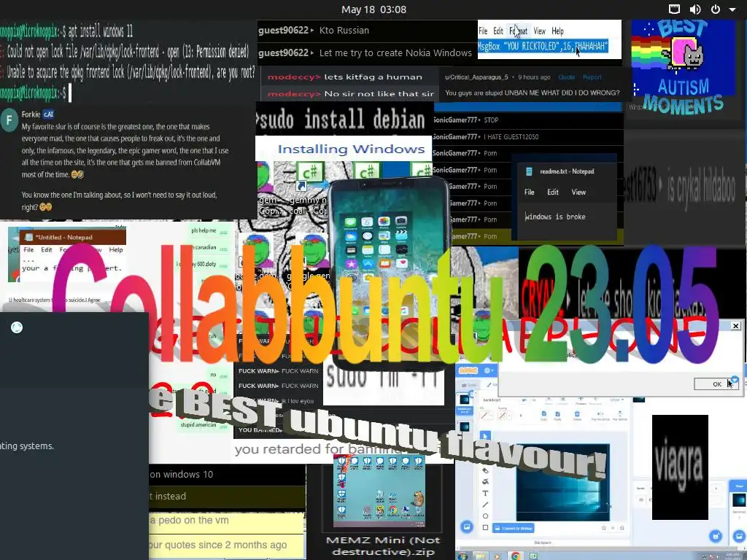
Task: Select the Fill bucket tool in Scratch editor
Action: (x=485, y=481)
